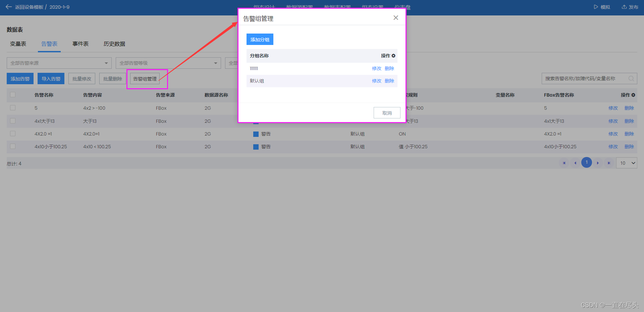Click 返回设备模板 breadcrumb link
This screenshot has height=312, width=644.
(29, 7)
